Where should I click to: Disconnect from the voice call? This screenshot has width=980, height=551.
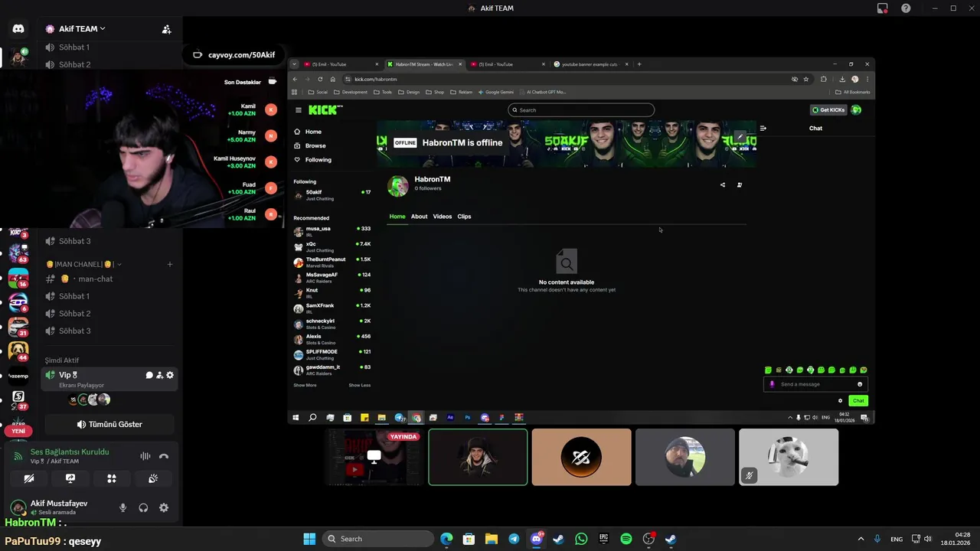(x=163, y=456)
